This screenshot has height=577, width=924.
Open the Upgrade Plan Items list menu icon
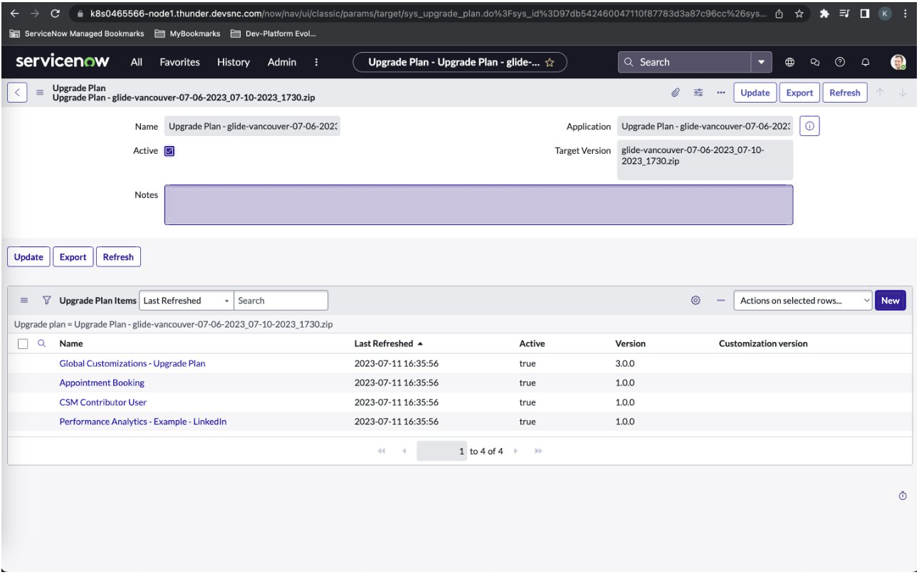23,301
